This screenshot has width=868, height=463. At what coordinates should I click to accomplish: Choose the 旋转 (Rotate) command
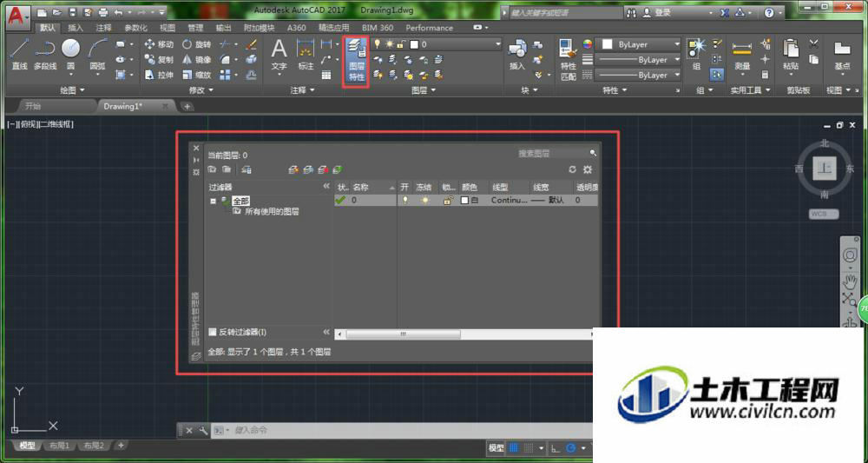tap(197, 44)
